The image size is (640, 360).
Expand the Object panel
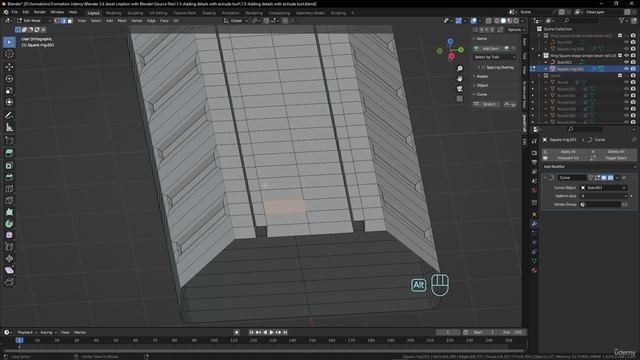(481, 85)
